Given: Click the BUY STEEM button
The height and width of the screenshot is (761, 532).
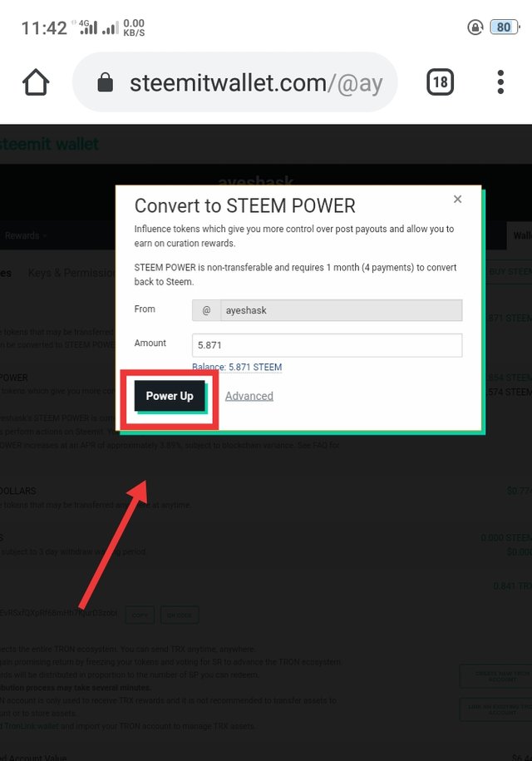Looking at the screenshot, I should (508, 272).
